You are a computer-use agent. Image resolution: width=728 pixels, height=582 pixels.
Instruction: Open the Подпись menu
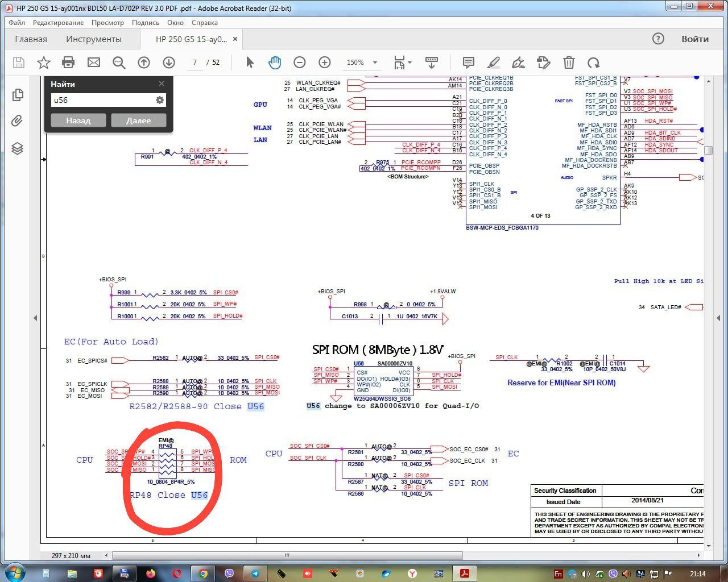pyautogui.click(x=146, y=23)
